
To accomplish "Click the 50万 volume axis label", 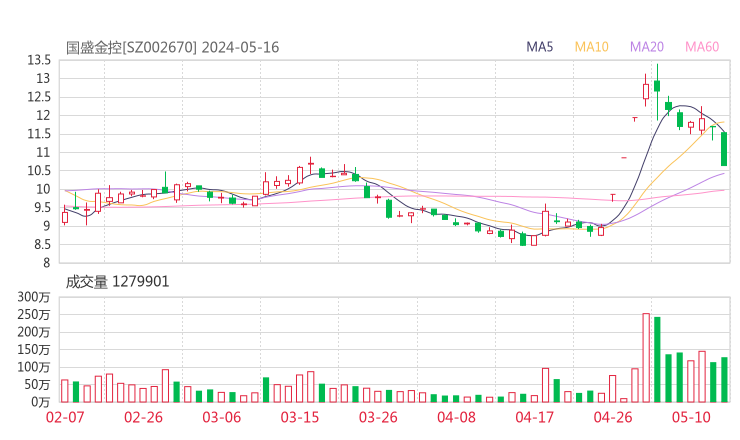I will click(37, 385).
